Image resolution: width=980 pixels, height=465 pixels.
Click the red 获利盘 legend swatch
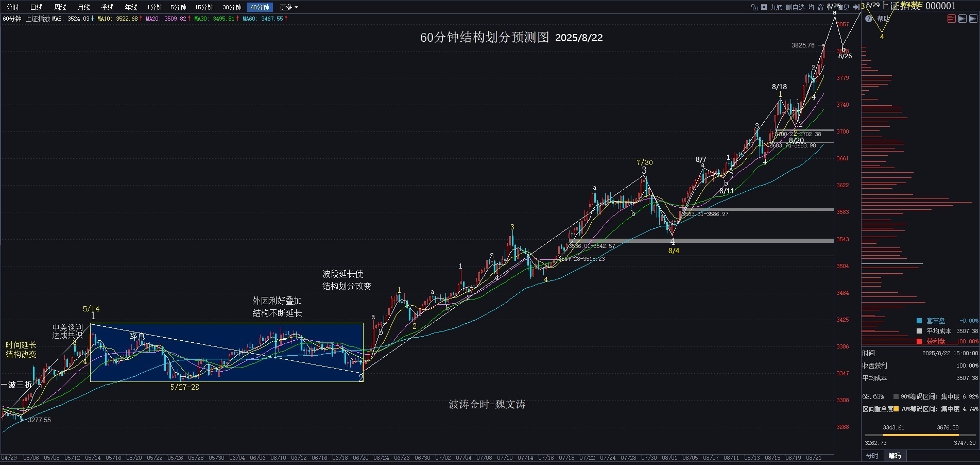[x=919, y=341]
